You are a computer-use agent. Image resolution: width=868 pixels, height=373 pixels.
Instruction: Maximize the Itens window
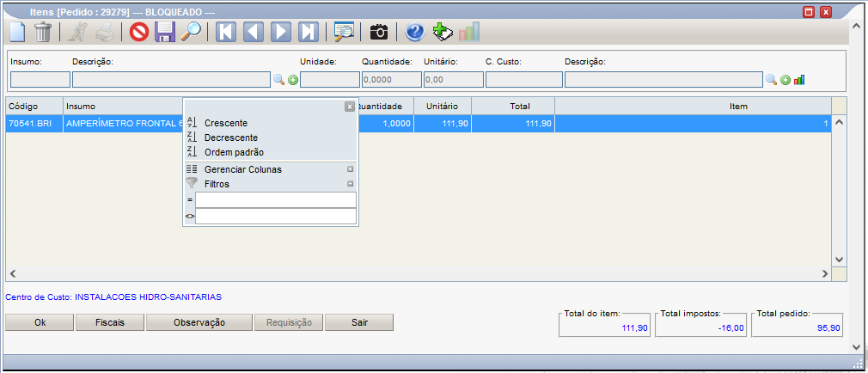tap(809, 12)
